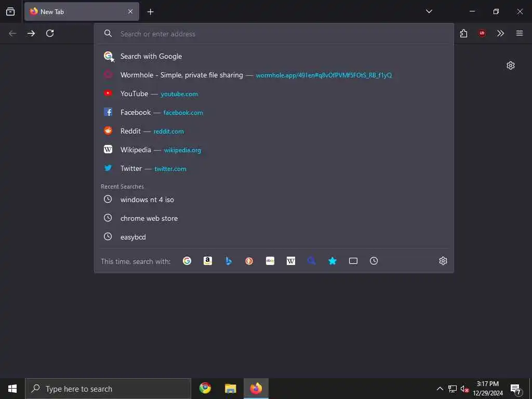Screen dimensions: 532x399
Task: Search history using the clock shortcut icon
Action: tap(374, 261)
